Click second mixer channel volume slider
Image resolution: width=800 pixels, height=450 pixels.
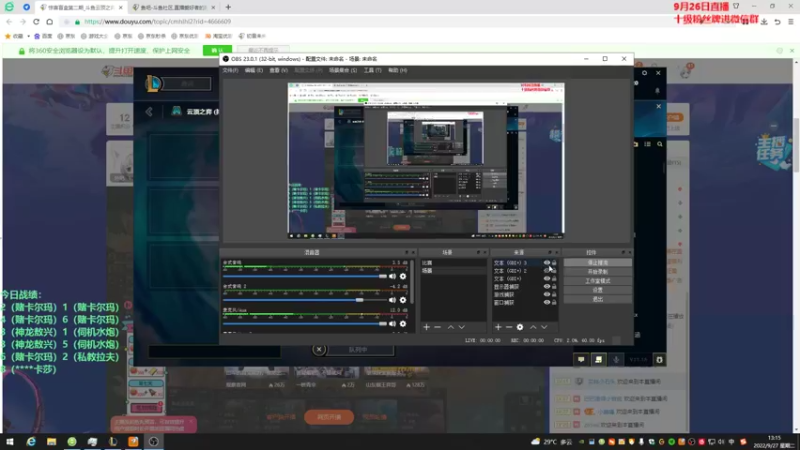point(305,300)
